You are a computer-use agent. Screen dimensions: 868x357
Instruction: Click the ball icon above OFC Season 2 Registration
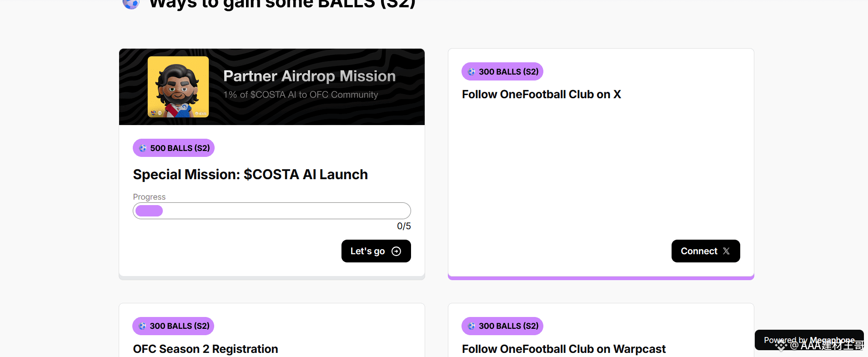tap(142, 326)
